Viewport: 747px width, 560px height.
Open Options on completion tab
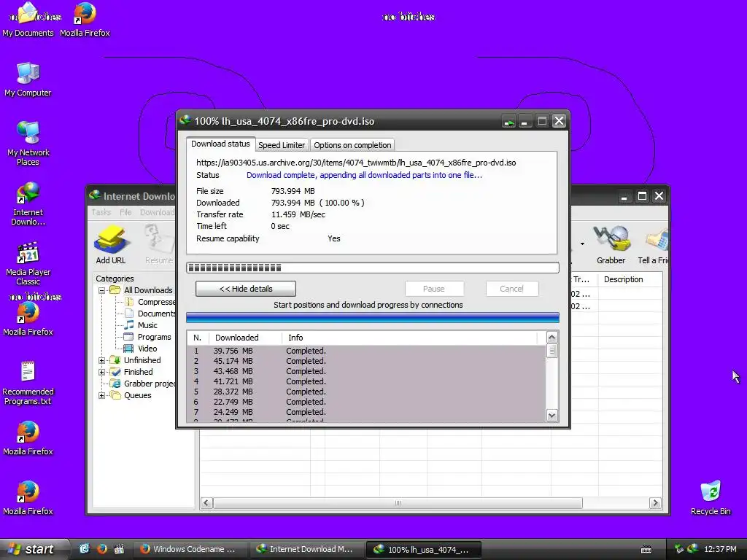point(352,145)
